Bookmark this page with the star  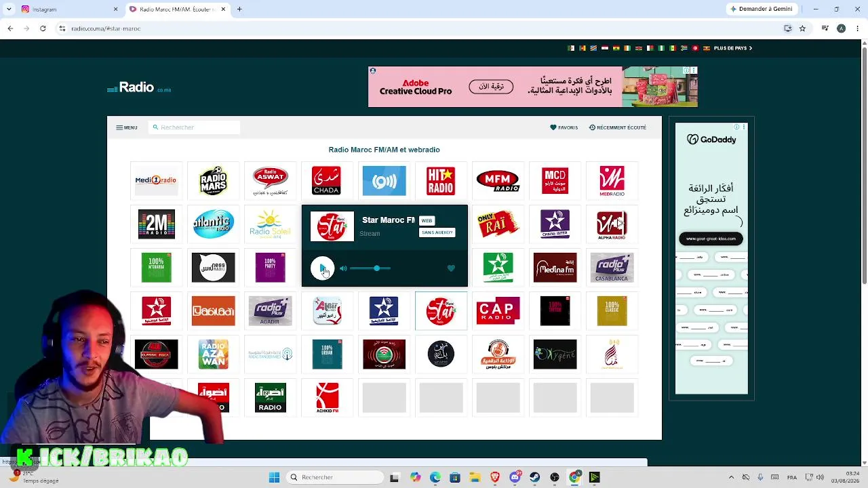click(802, 28)
